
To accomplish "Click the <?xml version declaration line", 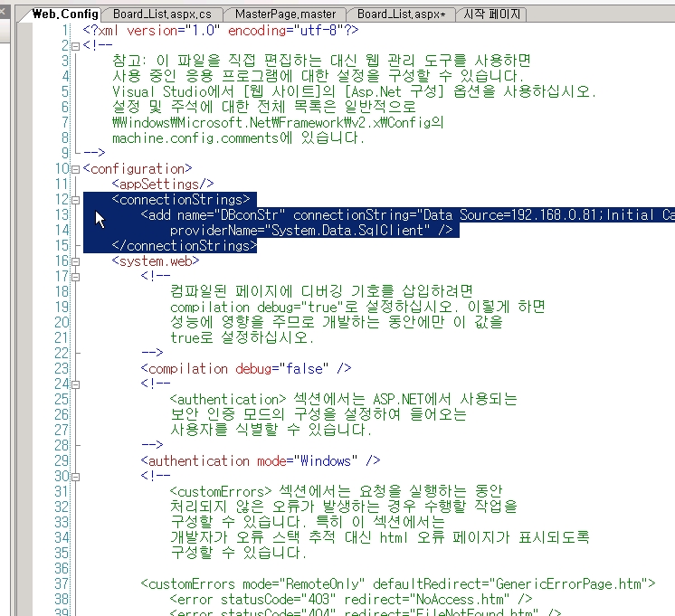I will click(x=221, y=31).
